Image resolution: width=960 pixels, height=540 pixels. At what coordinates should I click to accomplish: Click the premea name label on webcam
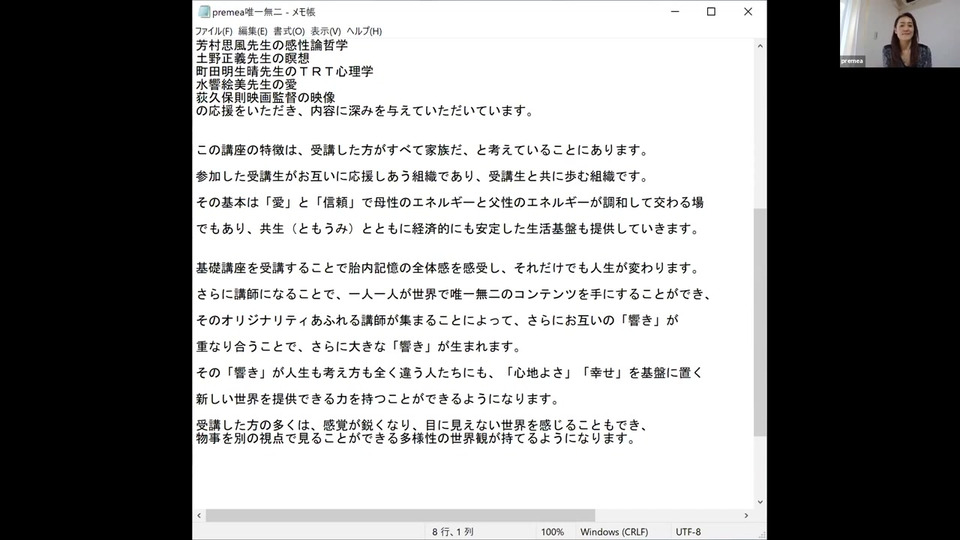(x=852, y=61)
